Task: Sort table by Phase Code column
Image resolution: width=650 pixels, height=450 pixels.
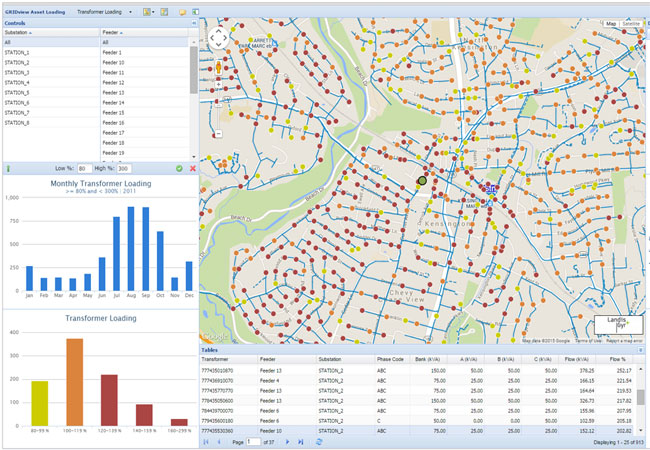Action: pos(391,359)
